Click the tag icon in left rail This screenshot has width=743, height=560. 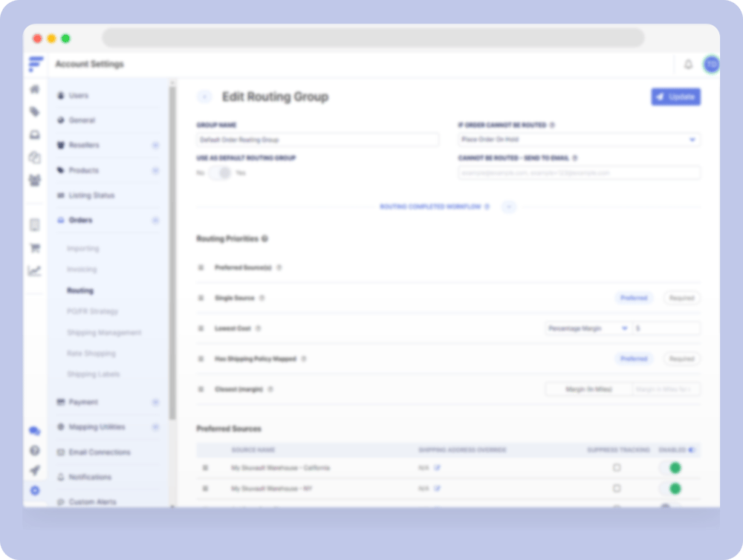click(34, 111)
